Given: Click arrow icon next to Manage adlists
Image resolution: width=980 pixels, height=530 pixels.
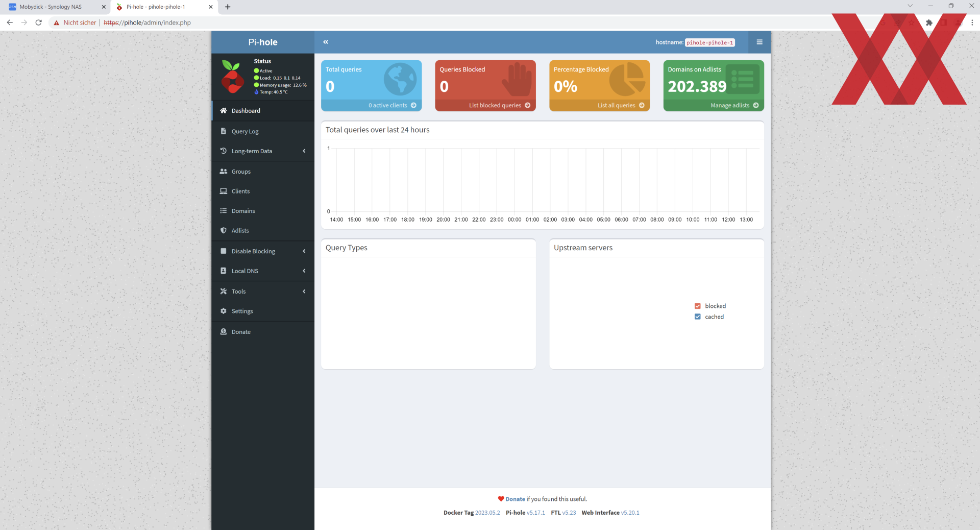Looking at the screenshot, I should pyautogui.click(x=756, y=105).
